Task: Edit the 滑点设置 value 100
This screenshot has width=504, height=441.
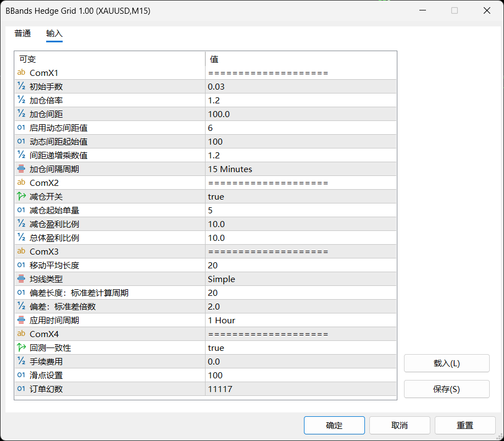Action: coord(301,375)
